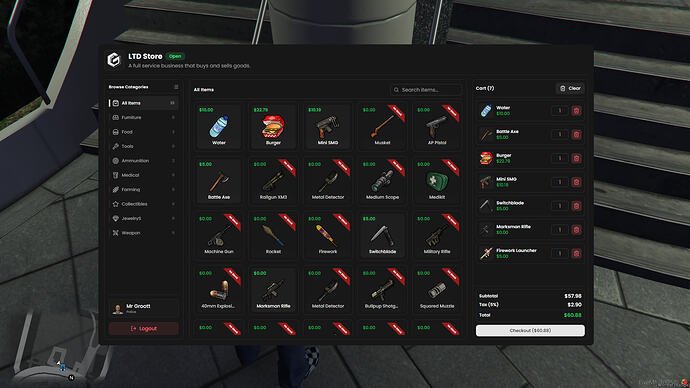
Task: Click the green Open status badge
Action: [x=175, y=56]
